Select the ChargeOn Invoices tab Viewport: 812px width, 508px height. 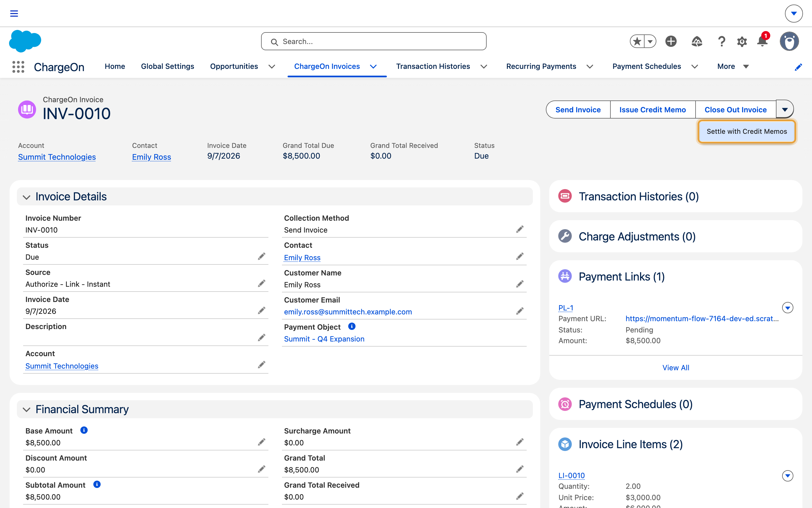pyautogui.click(x=327, y=67)
